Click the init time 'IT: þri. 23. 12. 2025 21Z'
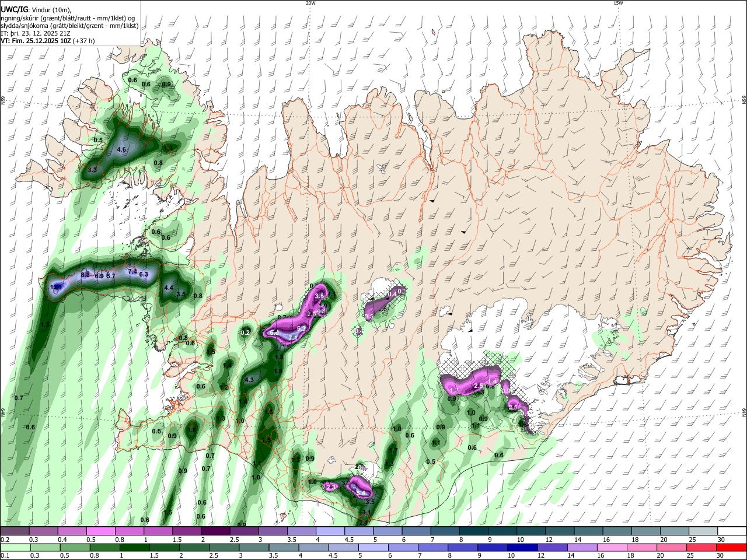 tap(36, 33)
